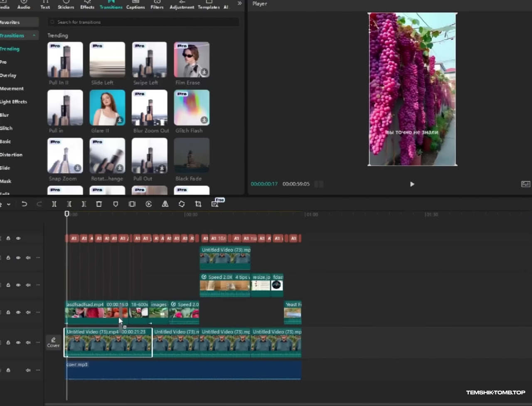Click the Mirror flip icon in timeline toolbar
Viewport: 532px width, 406px height.
pyautogui.click(x=165, y=204)
